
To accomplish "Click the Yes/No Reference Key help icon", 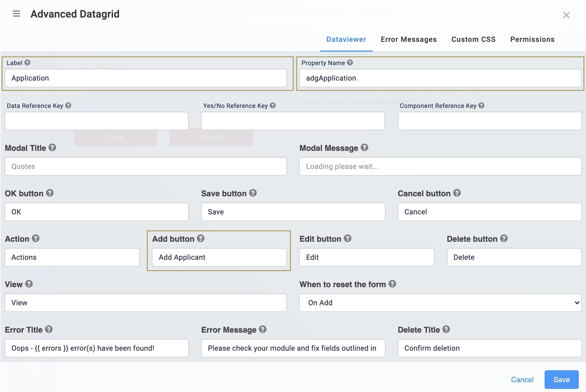I will tap(273, 105).
